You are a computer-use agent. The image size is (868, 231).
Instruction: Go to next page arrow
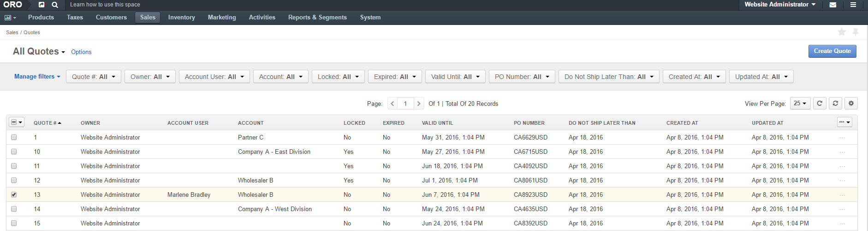pyautogui.click(x=419, y=103)
